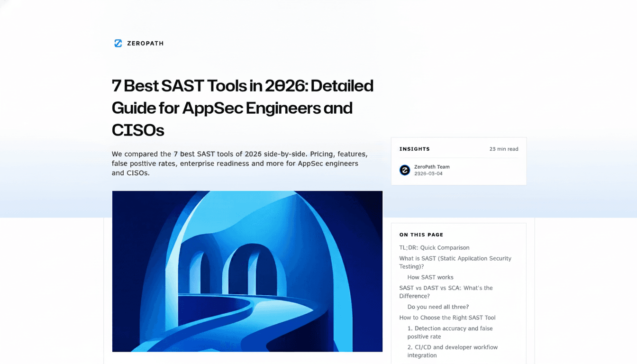The width and height of the screenshot is (637, 364).
Task: Go to What is SAST section link
Action: click(455, 262)
